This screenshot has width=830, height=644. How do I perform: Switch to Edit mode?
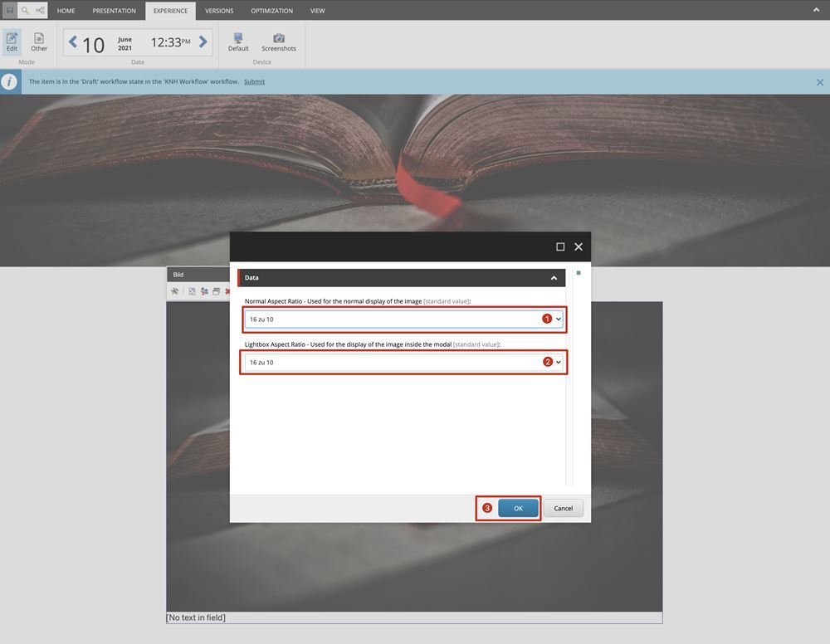(x=12, y=41)
